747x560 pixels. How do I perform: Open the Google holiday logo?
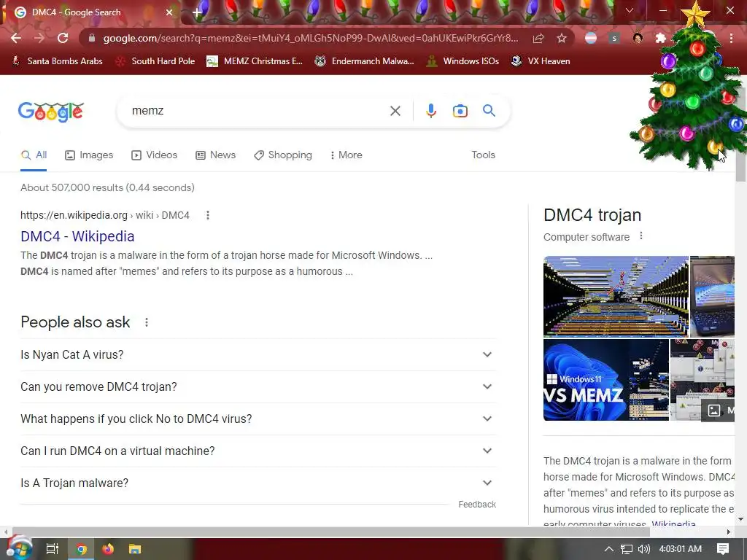click(x=51, y=112)
